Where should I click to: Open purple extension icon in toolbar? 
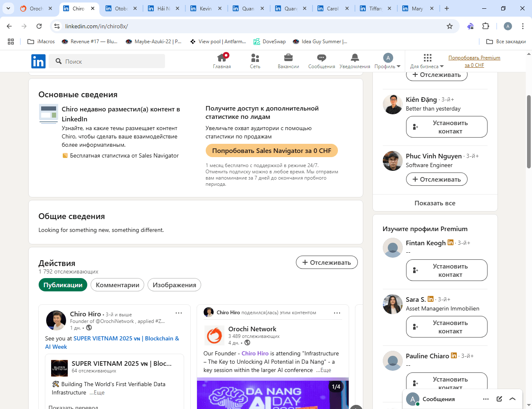coord(470,26)
